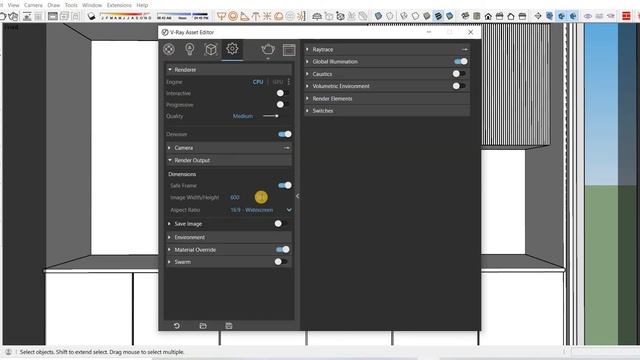Enable the Caustics switch
The image size is (640, 360).
click(x=459, y=74)
